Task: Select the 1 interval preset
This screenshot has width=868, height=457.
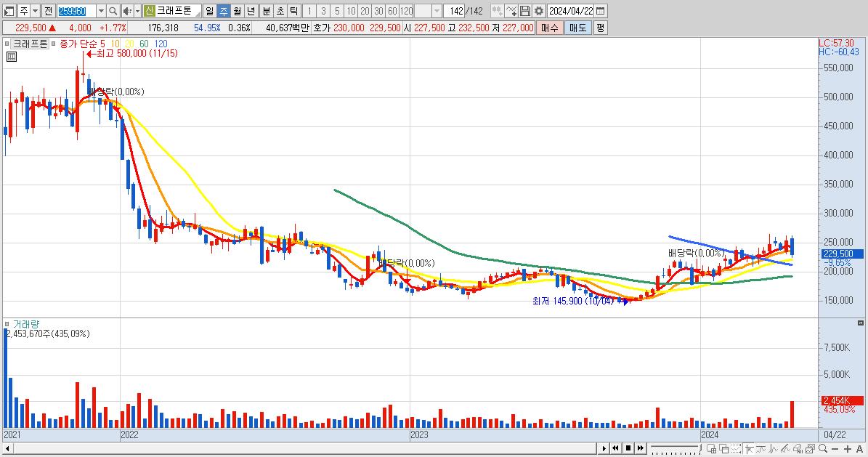Action: 309,11
